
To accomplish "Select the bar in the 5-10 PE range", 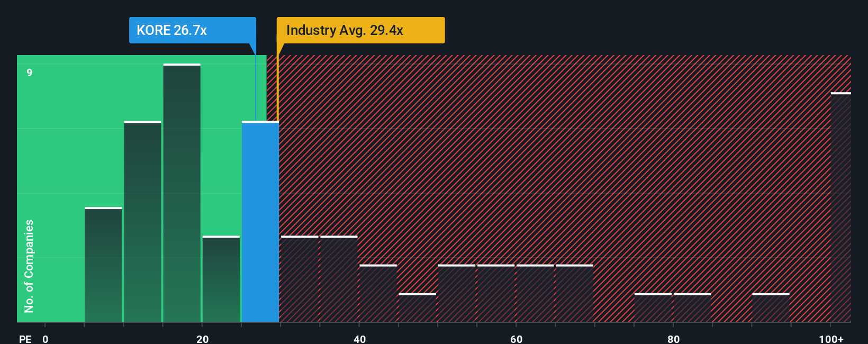I will point(103,265).
